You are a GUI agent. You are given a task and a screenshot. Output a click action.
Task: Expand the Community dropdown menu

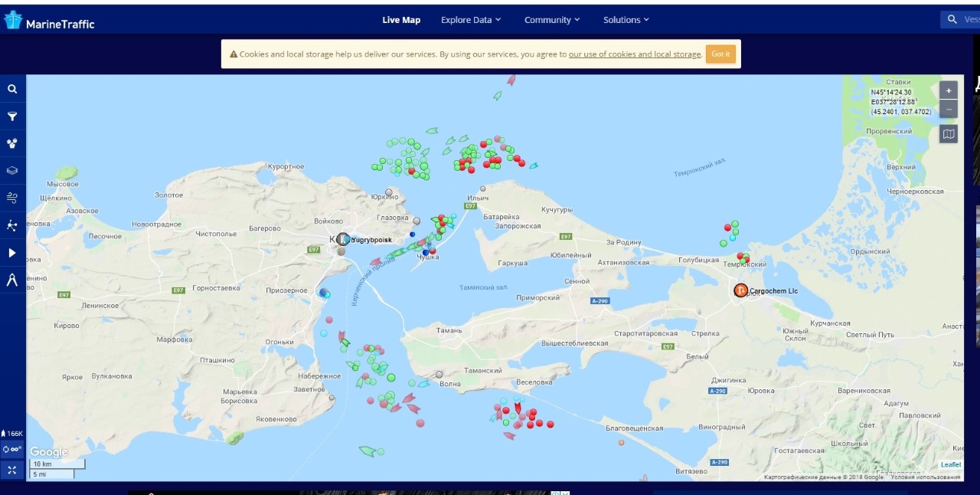point(552,20)
